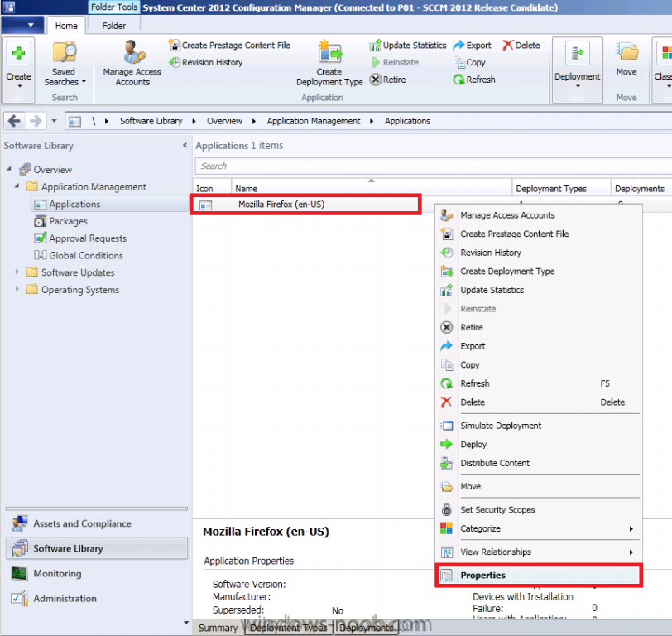Sort by Deployment Types column header
Image resolution: width=672 pixels, height=636 pixels.
coord(561,187)
